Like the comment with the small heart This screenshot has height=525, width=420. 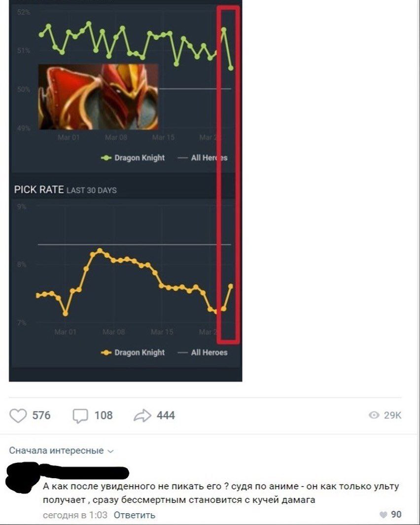click(384, 515)
